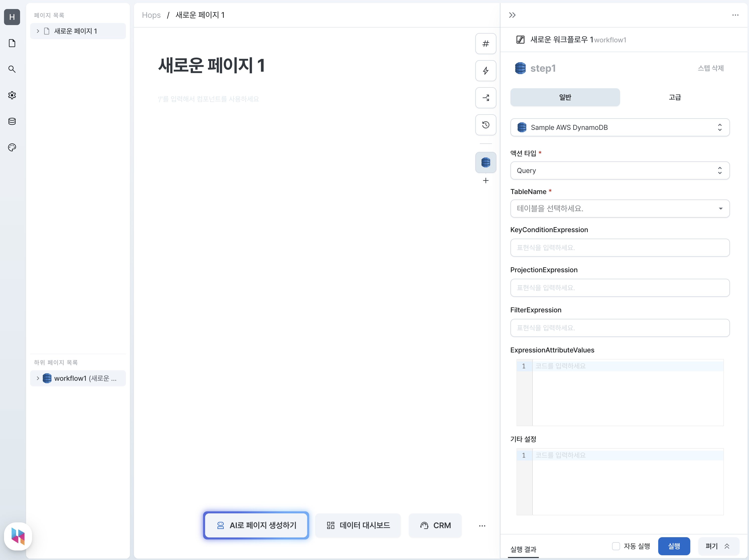Click the DynamoDB icon next to step1

520,68
